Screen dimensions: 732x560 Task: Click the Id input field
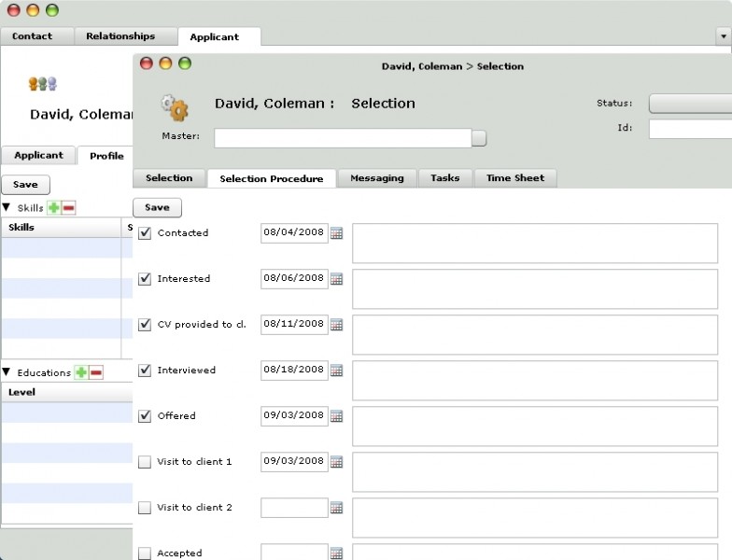point(689,129)
